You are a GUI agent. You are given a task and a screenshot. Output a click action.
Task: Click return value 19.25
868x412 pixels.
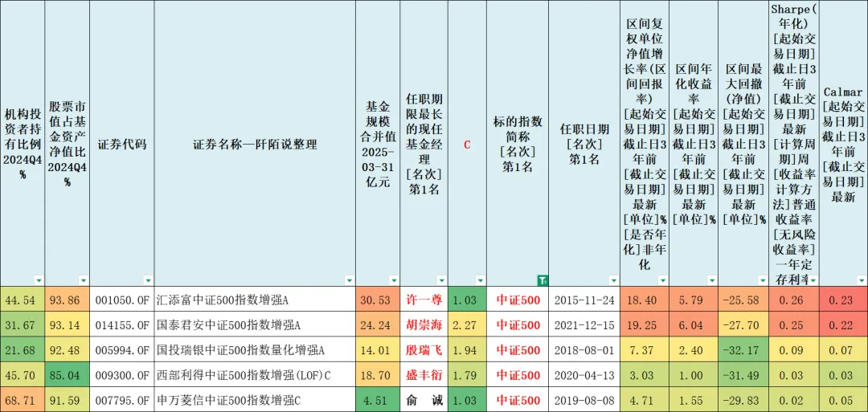(645, 324)
